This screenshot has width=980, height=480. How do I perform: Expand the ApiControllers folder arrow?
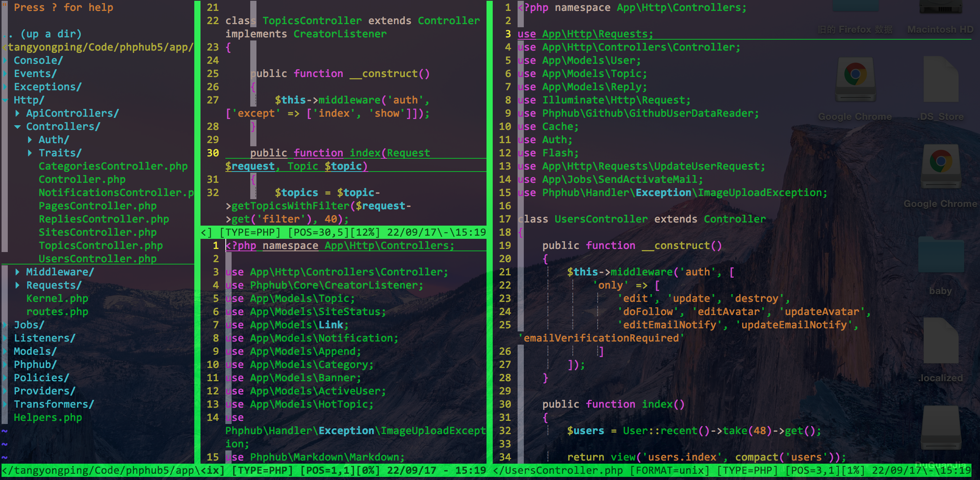point(17,113)
